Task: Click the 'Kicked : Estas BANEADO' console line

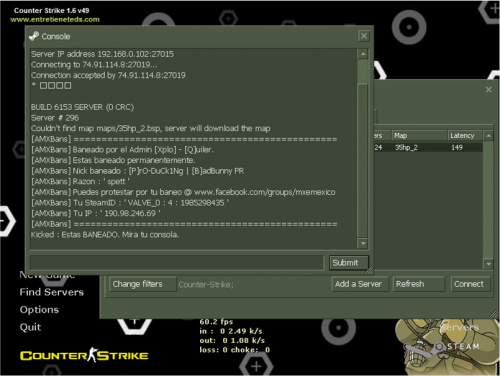Action: point(105,235)
